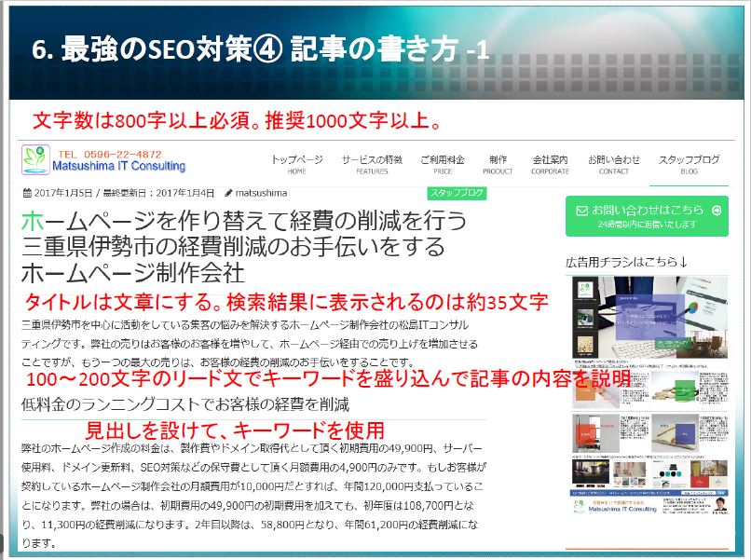Click the pencil icon next to matsushima
This screenshot has width=751, height=560.
click(228, 194)
